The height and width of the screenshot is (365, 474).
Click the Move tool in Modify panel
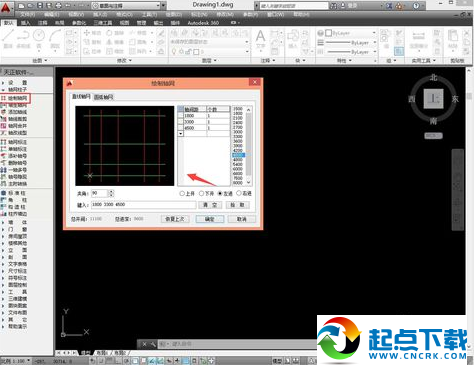[92, 33]
